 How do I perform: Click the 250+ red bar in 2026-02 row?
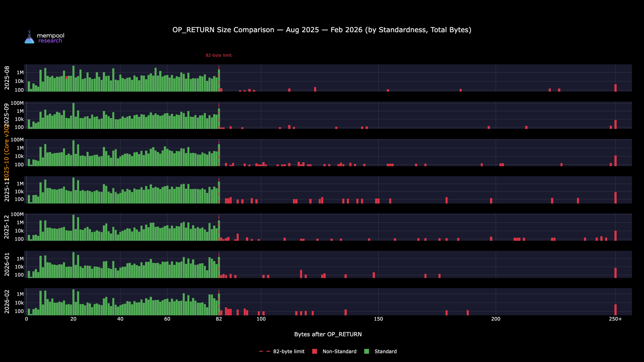click(x=615, y=310)
